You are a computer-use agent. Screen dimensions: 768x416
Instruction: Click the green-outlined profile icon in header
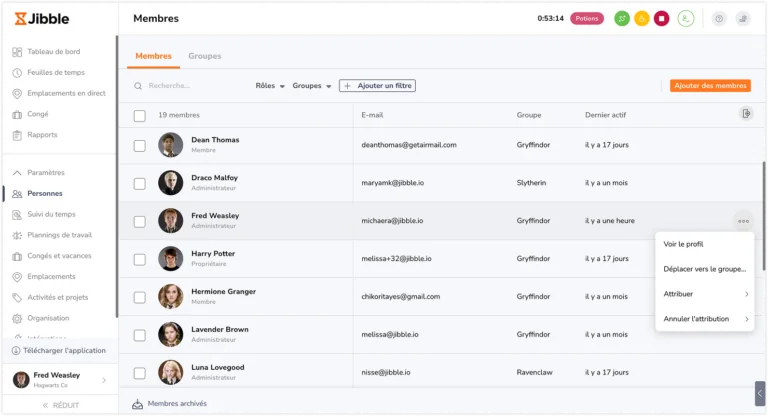pos(686,19)
